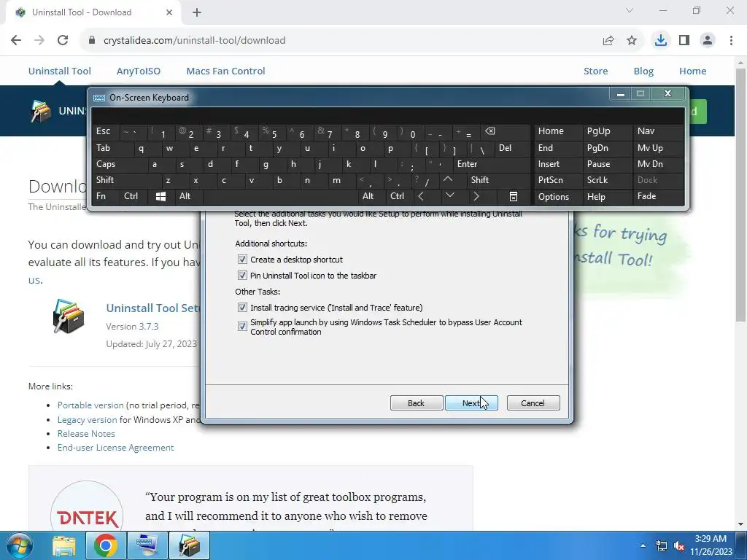Click the padlock site info icon
747x560 pixels.
[92, 41]
